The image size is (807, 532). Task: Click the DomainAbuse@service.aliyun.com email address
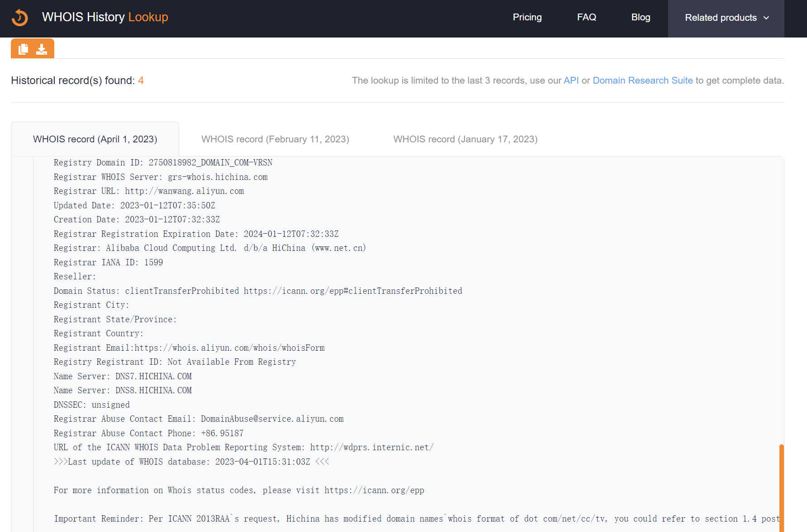[x=272, y=419]
